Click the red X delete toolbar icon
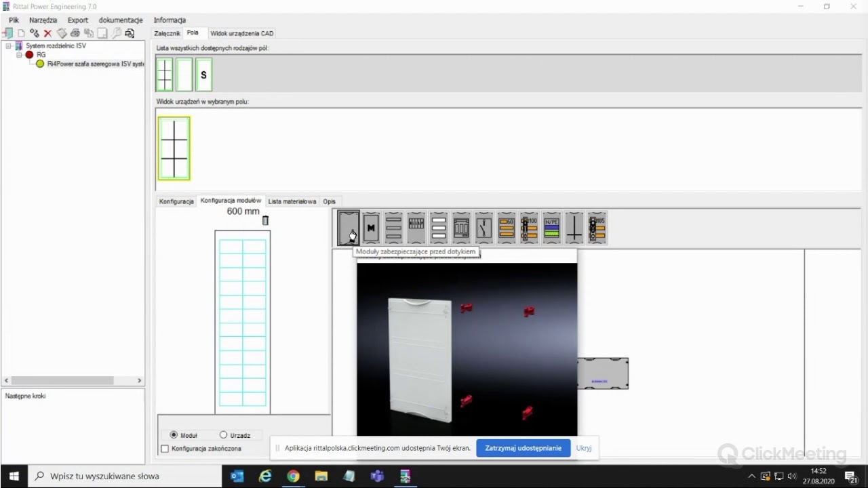The width and height of the screenshot is (868, 488). click(x=47, y=33)
